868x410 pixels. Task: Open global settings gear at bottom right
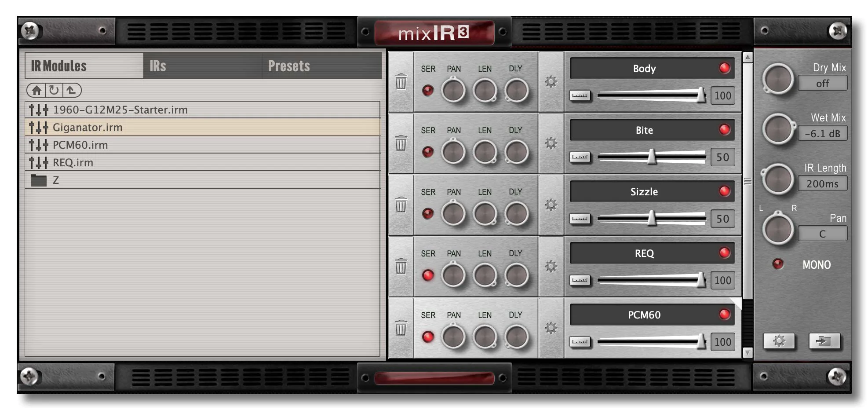click(779, 341)
